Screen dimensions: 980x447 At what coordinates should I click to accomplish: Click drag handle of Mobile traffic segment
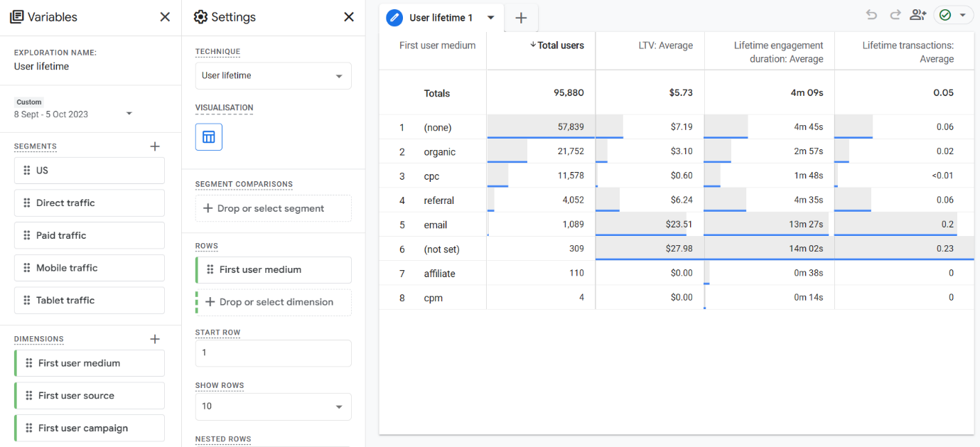27,268
